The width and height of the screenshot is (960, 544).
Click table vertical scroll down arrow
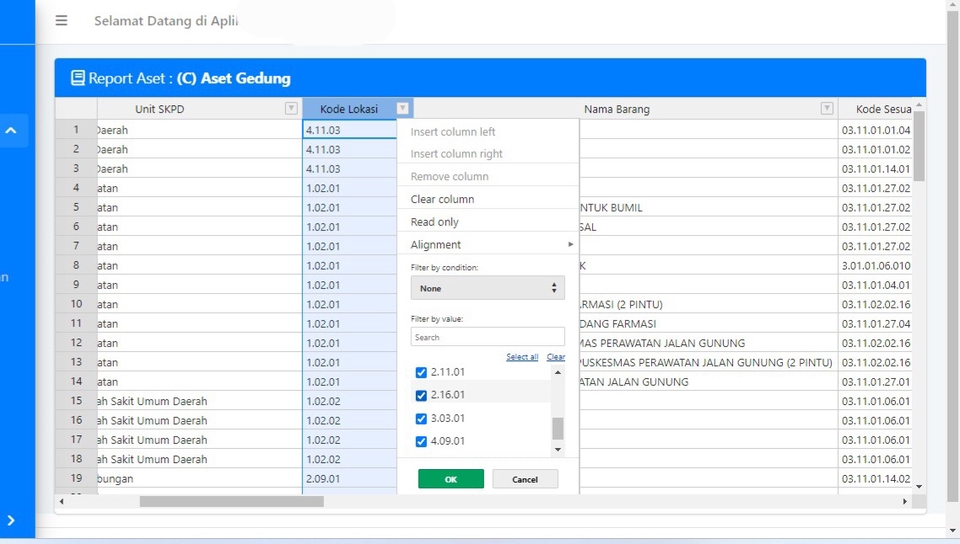tap(919, 486)
